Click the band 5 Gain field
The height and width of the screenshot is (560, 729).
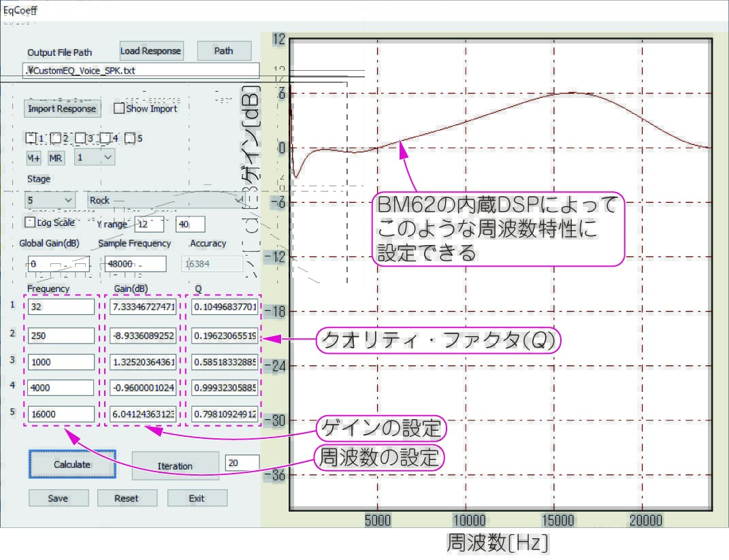point(143,414)
